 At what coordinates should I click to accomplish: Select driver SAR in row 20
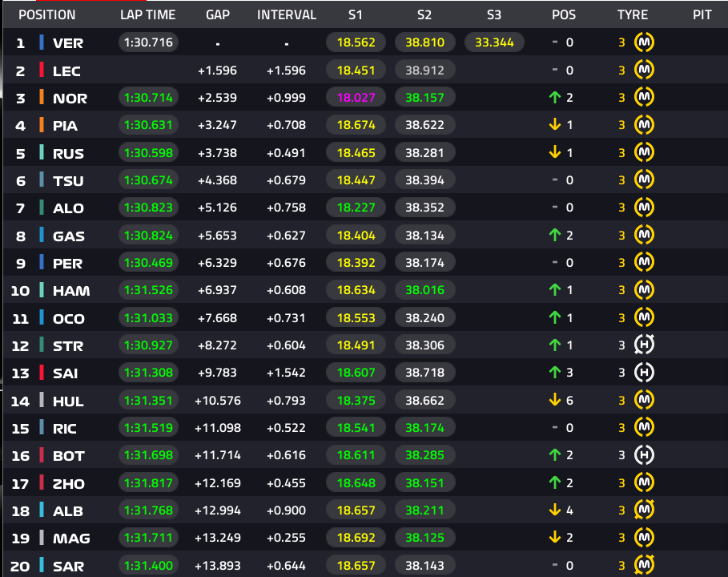[68, 567]
